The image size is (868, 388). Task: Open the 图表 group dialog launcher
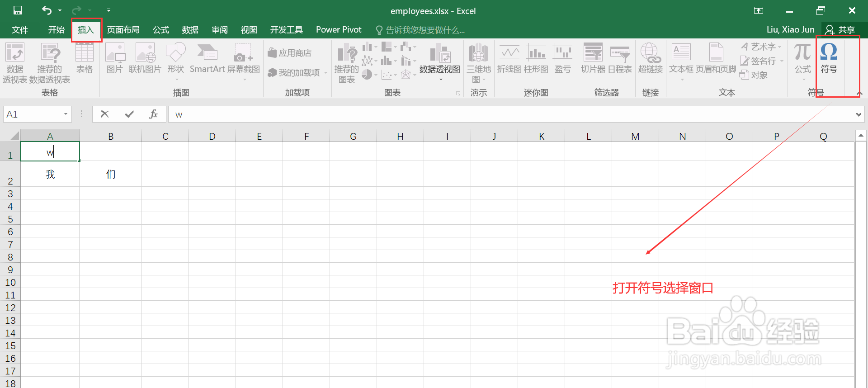point(458,94)
